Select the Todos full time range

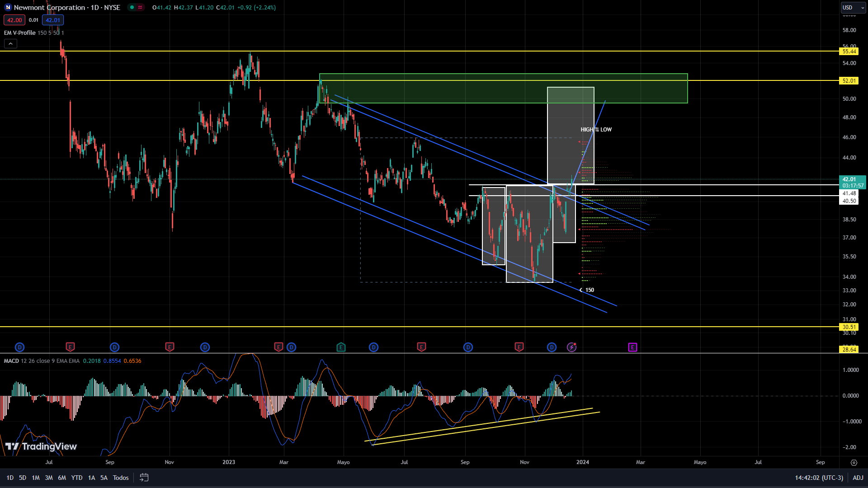(x=121, y=478)
